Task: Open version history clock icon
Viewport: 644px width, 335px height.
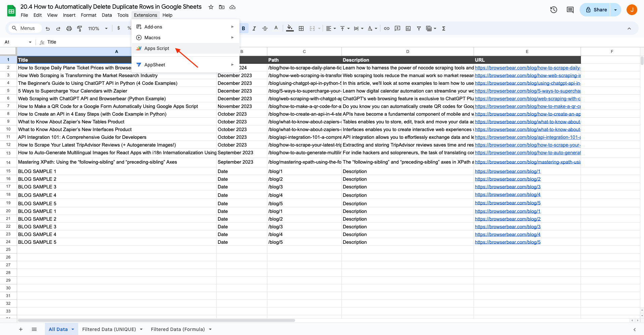Action: pos(553,10)
